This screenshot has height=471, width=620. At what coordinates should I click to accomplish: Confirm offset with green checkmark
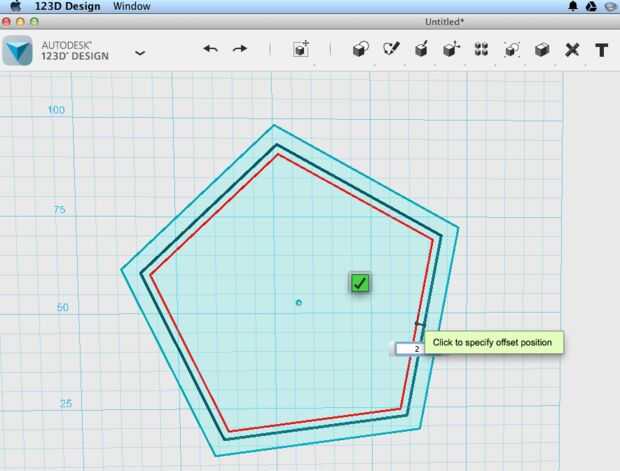pos(360,283)
